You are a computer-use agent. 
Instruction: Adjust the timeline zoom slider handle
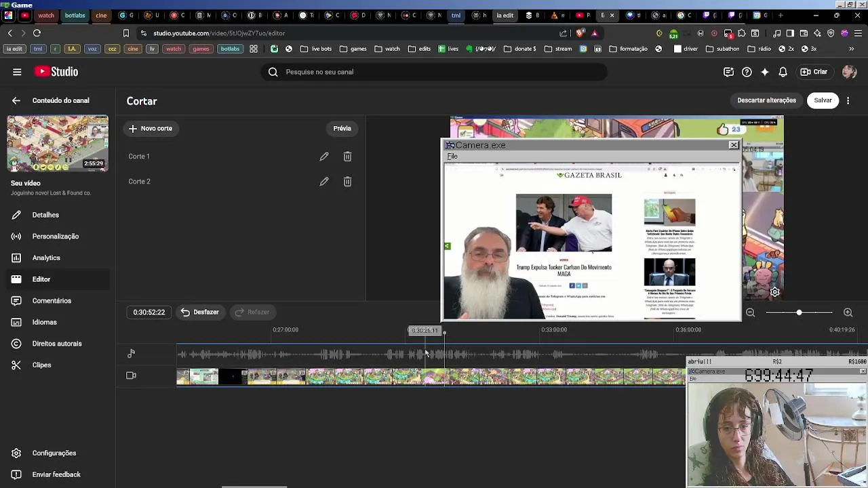tap(799, 312)
